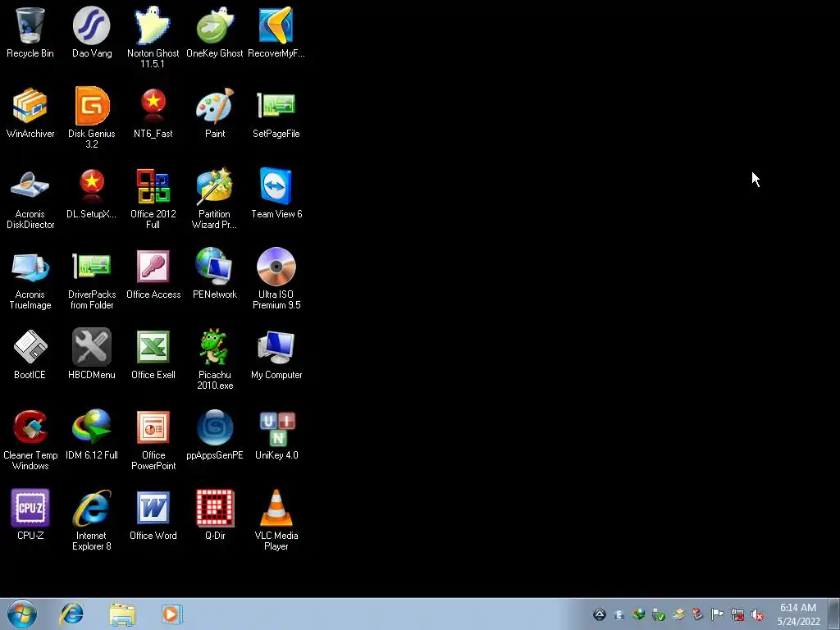Select Office PowerPoint icon
The image size is (840, 630).
(153, 439)
